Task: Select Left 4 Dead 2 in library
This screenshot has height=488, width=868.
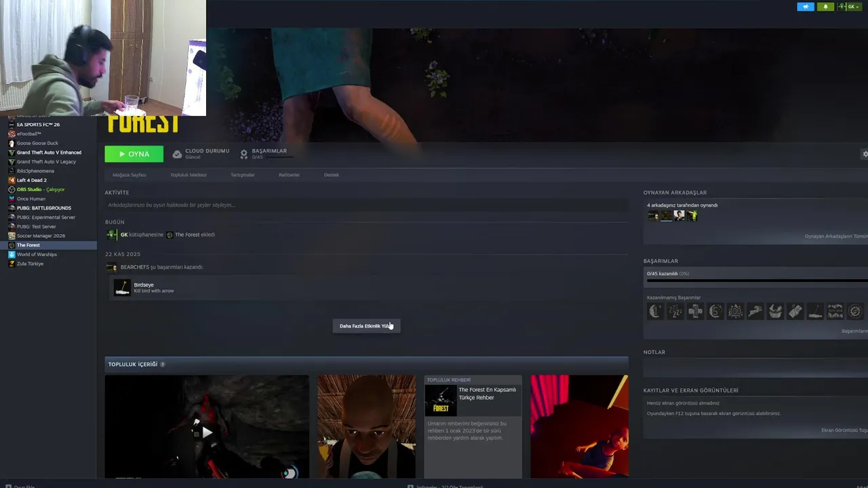Action: coord(32,180)
